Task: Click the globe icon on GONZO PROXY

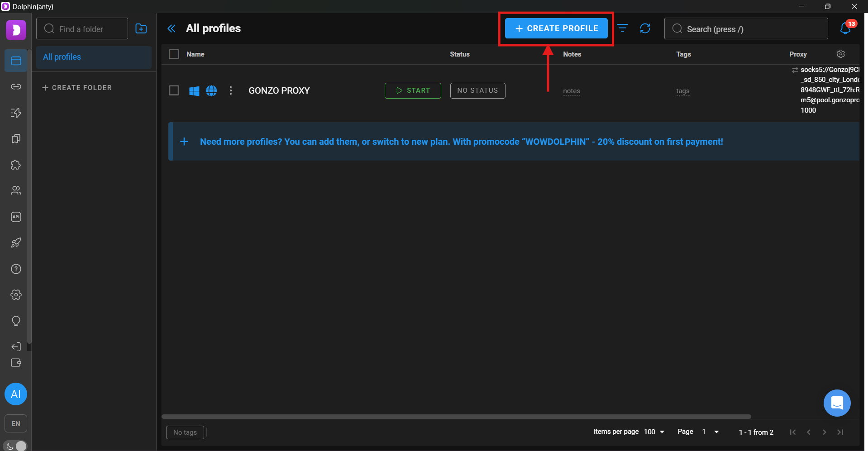Action: pos(211,91)
